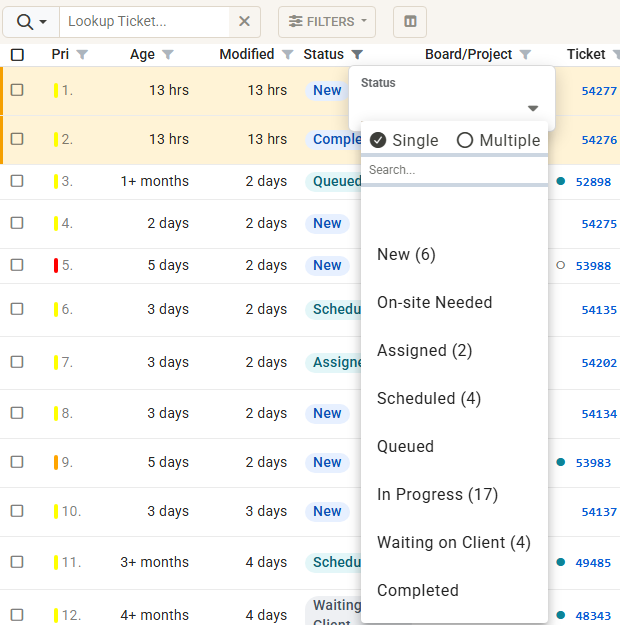Viewport: 620px width, 625px height.
Task: Click the teal dot beside ticket 52898
Action: pyautogui.click(x=561, y=181)
